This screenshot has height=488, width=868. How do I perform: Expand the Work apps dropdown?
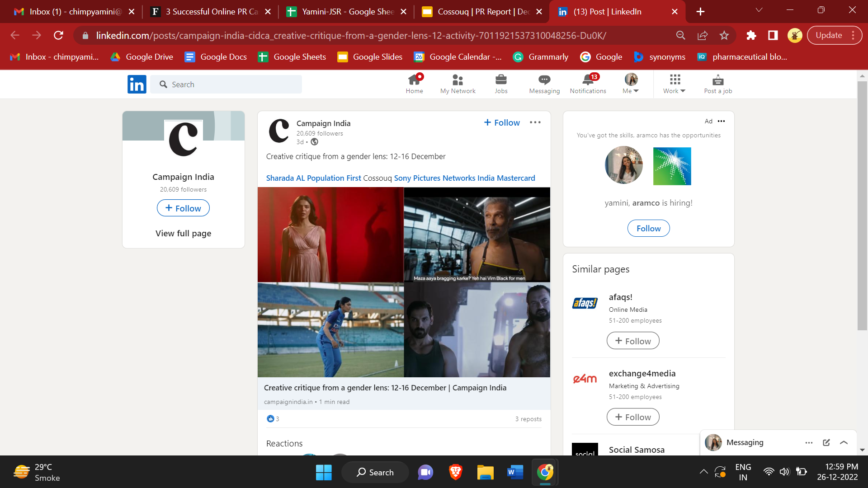(674, 84)
